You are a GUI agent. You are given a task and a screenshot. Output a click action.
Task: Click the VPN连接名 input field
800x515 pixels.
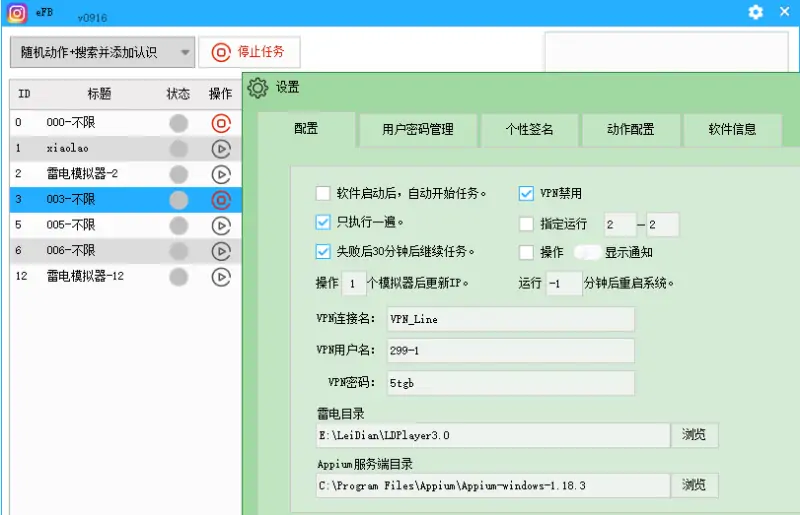point(509,319)
